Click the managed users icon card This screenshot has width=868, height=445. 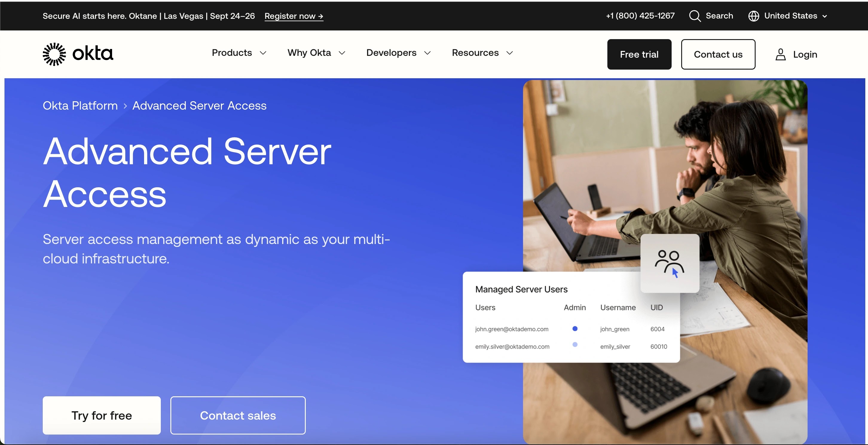[670, 263]
